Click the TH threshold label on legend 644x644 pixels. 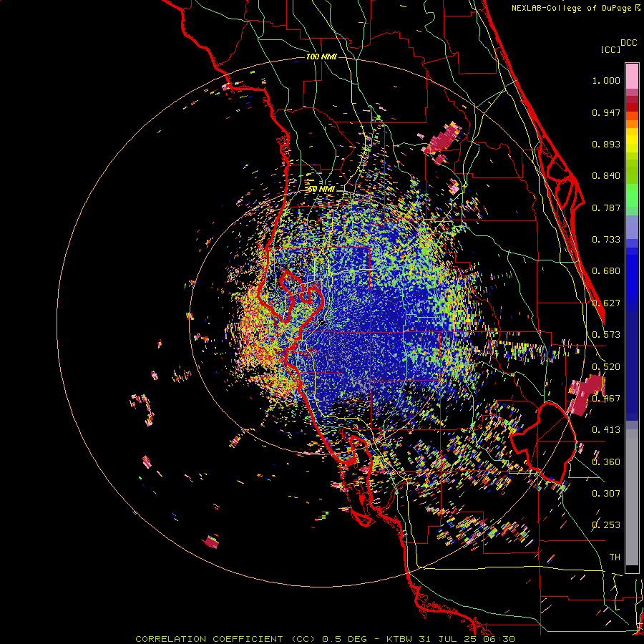(x=615, y=557)
